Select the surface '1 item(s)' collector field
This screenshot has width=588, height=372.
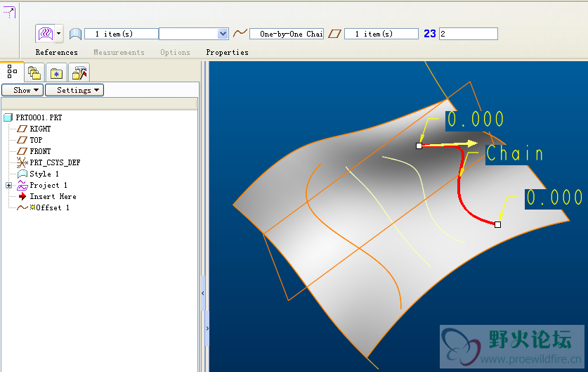(x=121, y=34)
